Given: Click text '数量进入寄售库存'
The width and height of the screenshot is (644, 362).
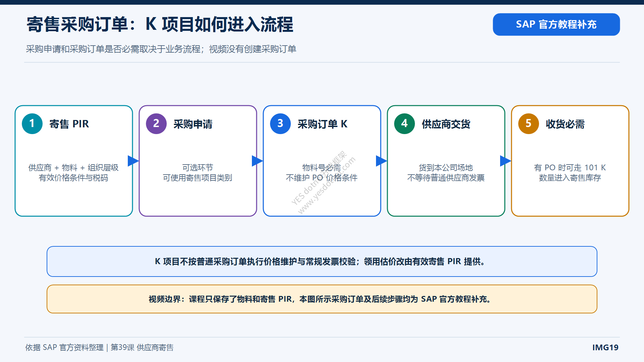Looking at the screenshot, I should [x=570, y=178].
